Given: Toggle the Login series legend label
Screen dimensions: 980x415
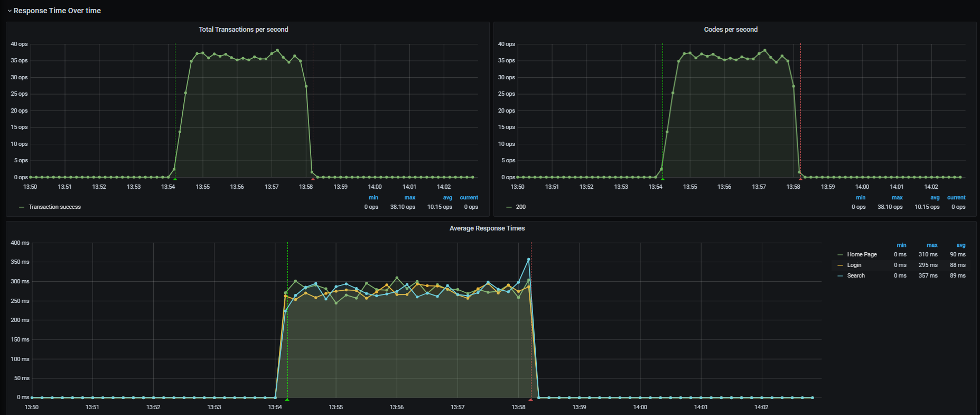Looking at the screenshot, I should [x=854, y=265].
